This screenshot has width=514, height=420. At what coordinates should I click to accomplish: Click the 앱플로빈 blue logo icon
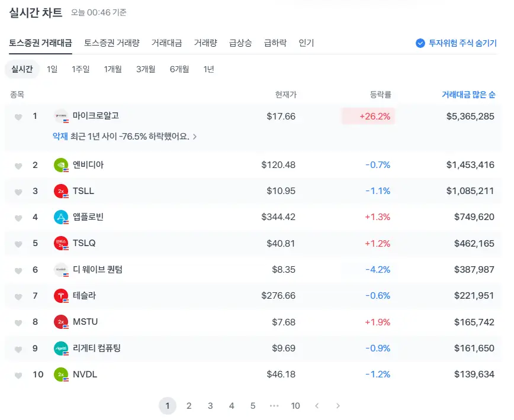pos(61,217)
